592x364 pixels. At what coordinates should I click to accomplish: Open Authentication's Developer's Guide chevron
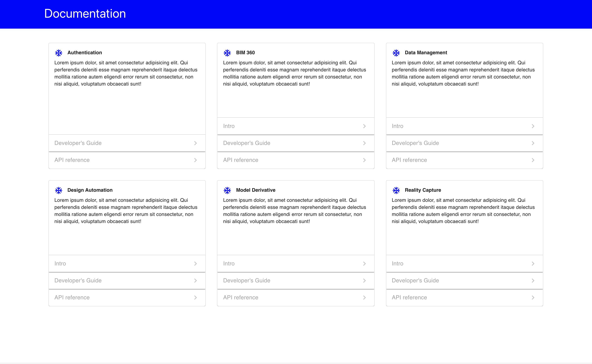click(x=195, y=143)
